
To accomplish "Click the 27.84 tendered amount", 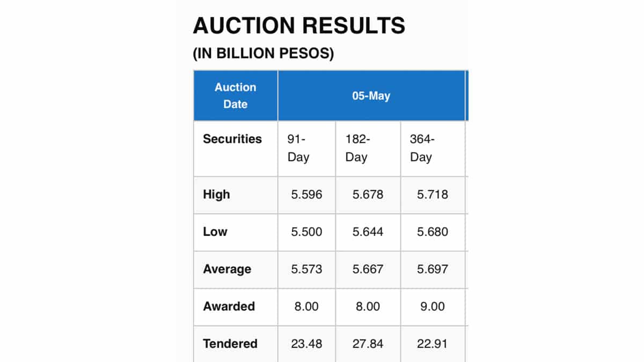I will [368, 344].
